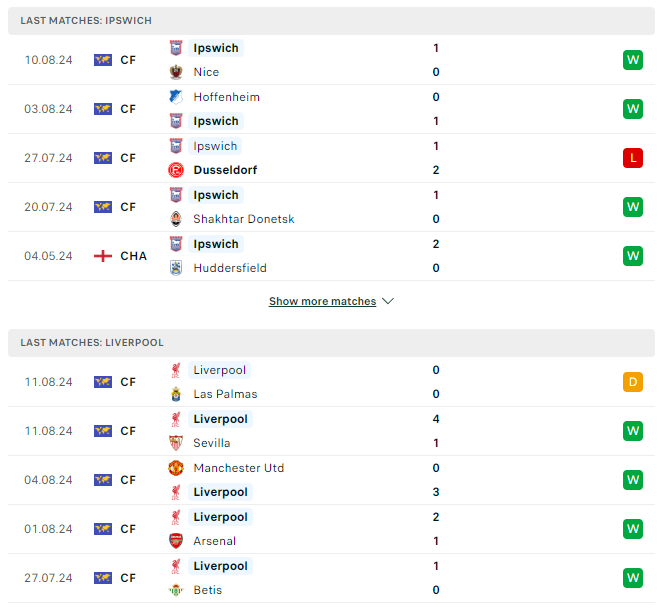Open the Liverpool vs Arsenal 01.08.24 match
Image resolution: width=659 pixels, height=609 pixels.
(x=330, y=529)
